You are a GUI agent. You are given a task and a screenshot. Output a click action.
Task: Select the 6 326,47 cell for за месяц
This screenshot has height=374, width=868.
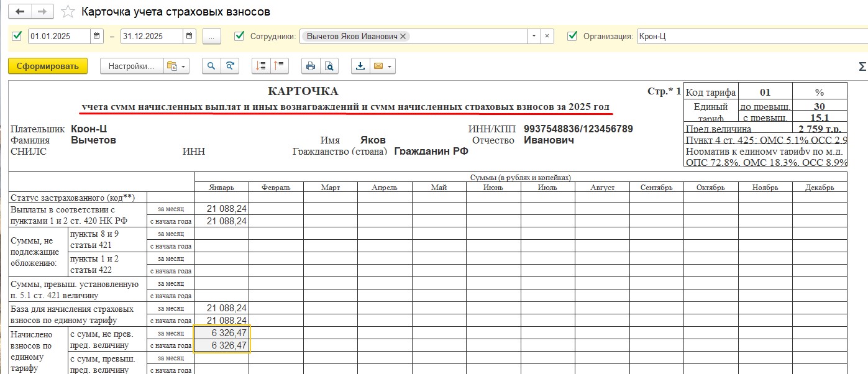pos(222,333)
